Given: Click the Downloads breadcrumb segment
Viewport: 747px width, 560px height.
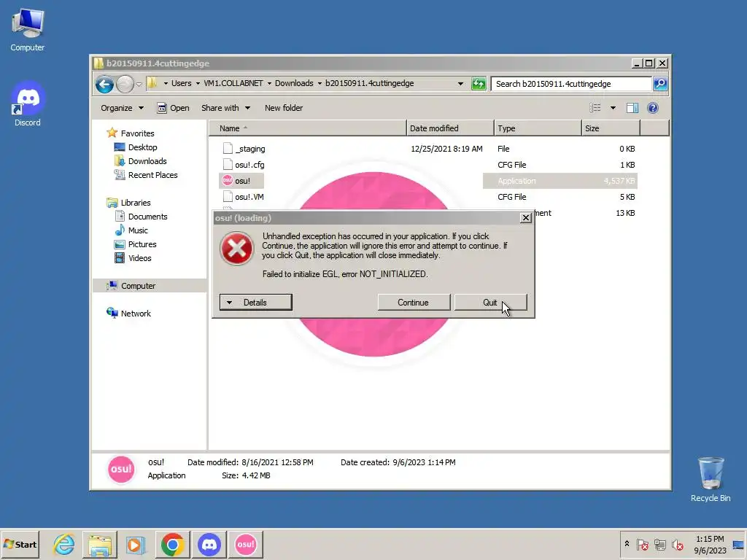Looking at the screenshot, I should coord(294,83).
